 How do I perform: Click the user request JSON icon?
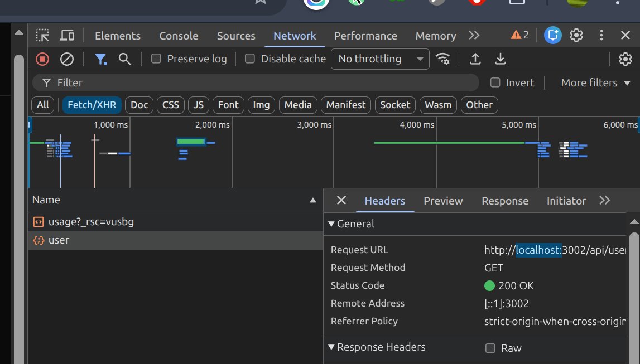pos(39,240)
